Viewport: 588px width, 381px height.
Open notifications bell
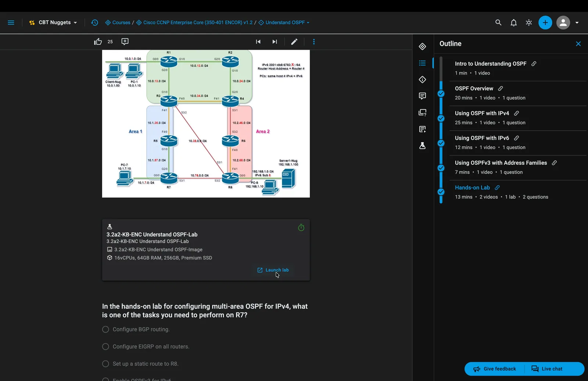(x=514, y=22)
